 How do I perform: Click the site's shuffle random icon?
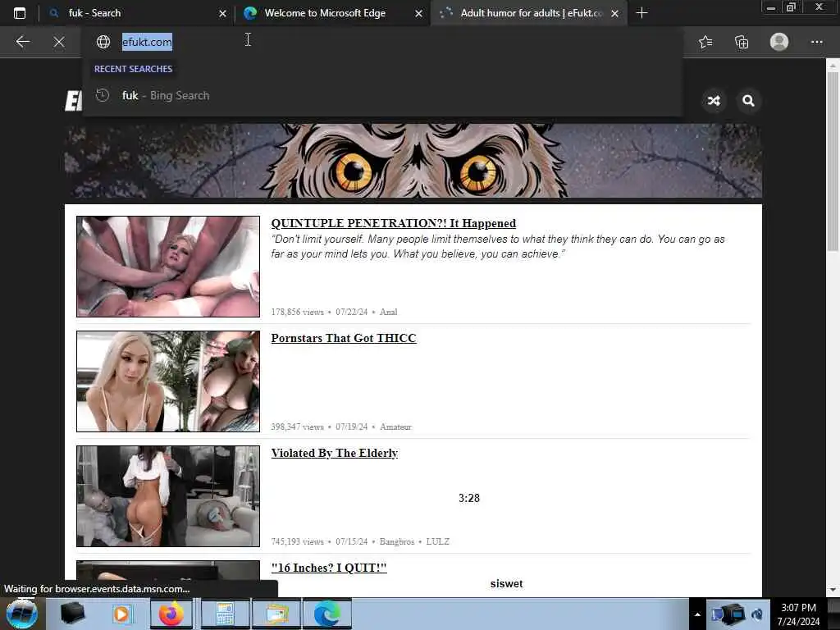click(x=714, y=101)
